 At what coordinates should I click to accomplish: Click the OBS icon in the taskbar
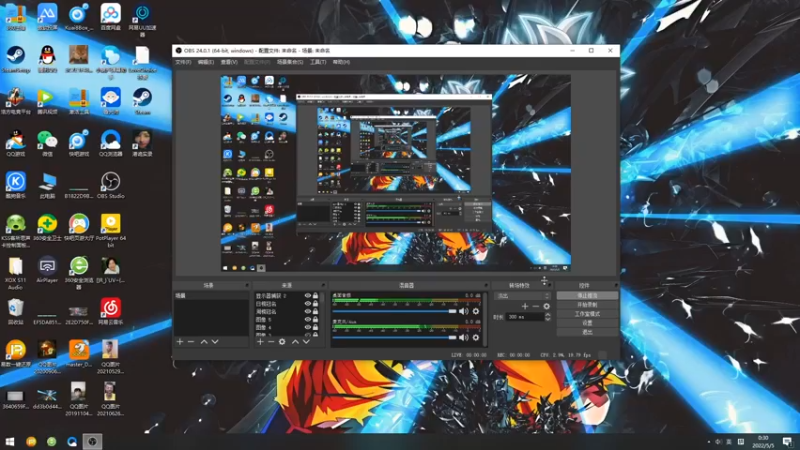(x=92, y=441)
